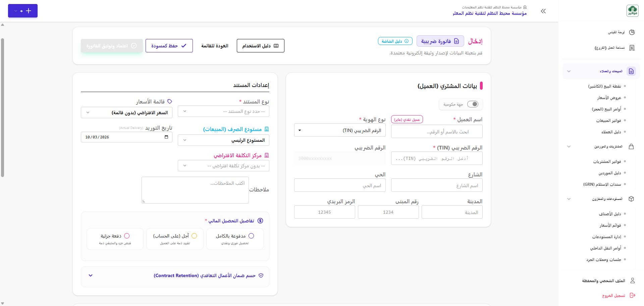Click the cost center icon beside مركز التكلفة
This screenshot has width=644, height=306.
point(267,156)
